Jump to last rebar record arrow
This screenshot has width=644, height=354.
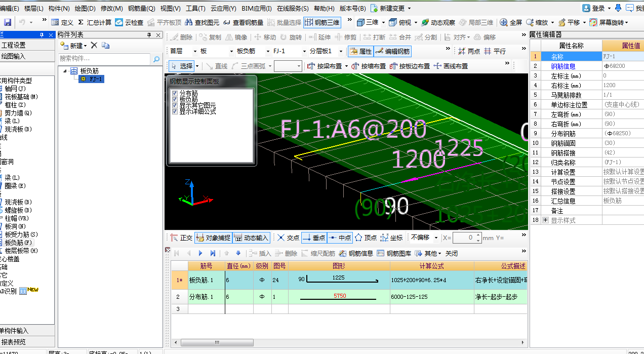pyautogui.click(x=213, y=253)
